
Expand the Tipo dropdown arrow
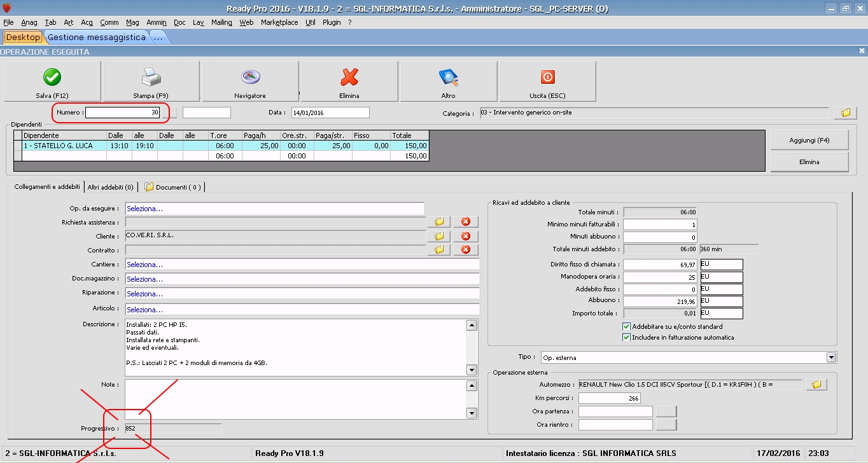pyautogui.click(x=831, y=357)
